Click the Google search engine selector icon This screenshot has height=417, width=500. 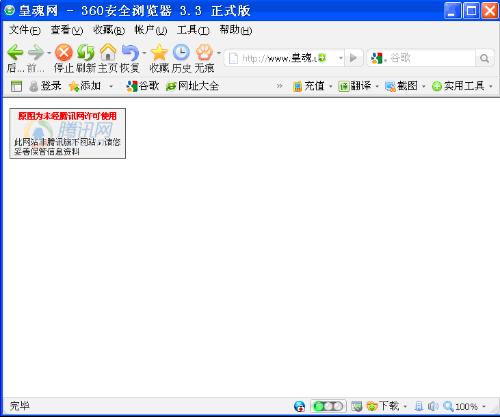tap(377, 58)
